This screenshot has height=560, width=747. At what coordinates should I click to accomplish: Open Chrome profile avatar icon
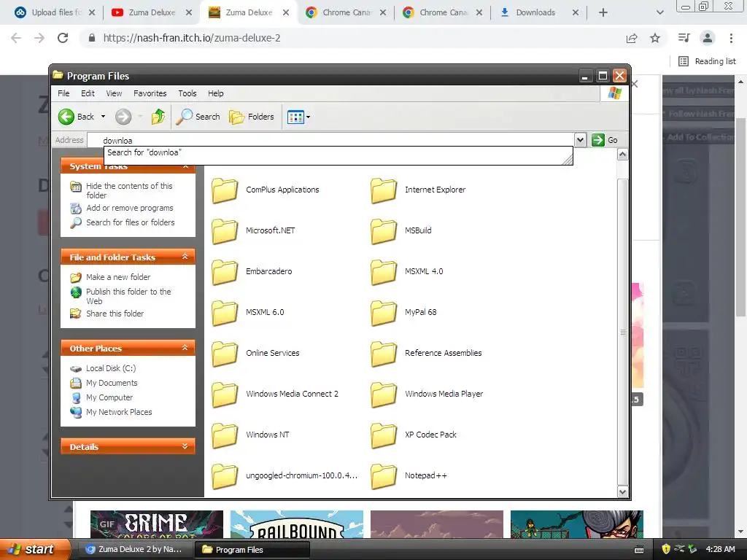[708, 38]
